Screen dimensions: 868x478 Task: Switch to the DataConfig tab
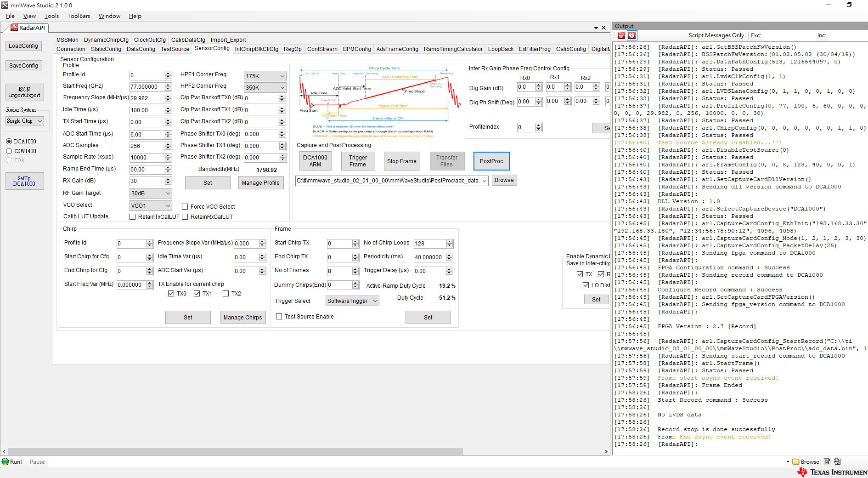point(141,49)
